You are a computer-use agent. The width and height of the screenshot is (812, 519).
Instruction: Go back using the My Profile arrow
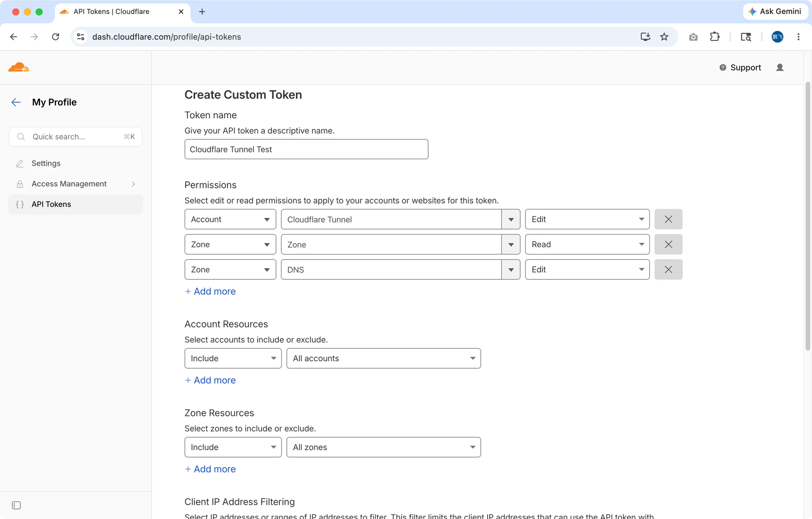[16, 102]
